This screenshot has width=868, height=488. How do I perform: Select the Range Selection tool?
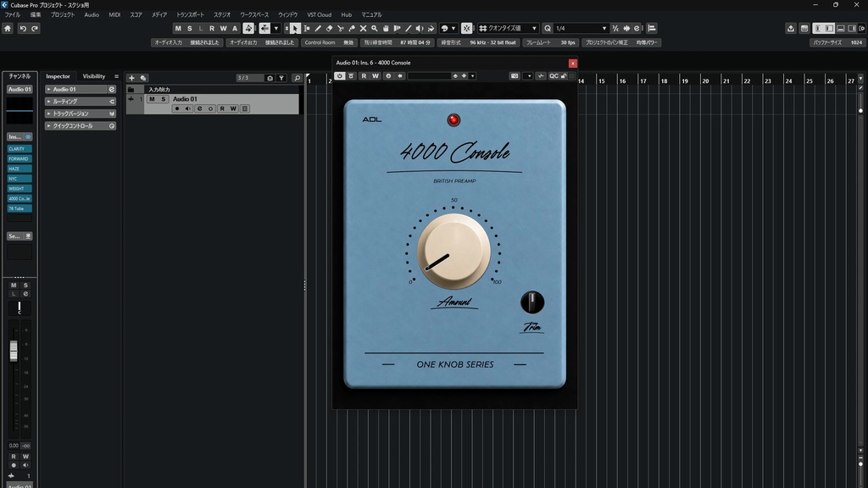[307, 28]
